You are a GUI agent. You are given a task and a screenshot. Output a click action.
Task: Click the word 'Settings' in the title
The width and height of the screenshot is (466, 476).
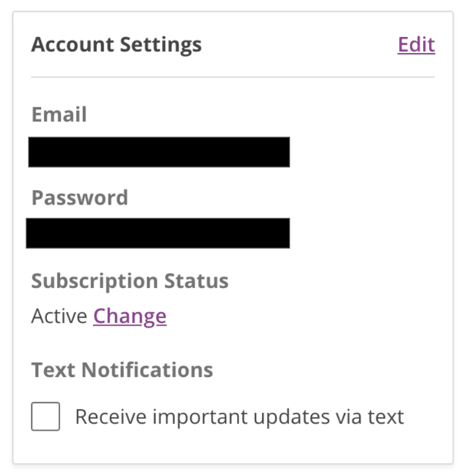click(x=161, y=45)
